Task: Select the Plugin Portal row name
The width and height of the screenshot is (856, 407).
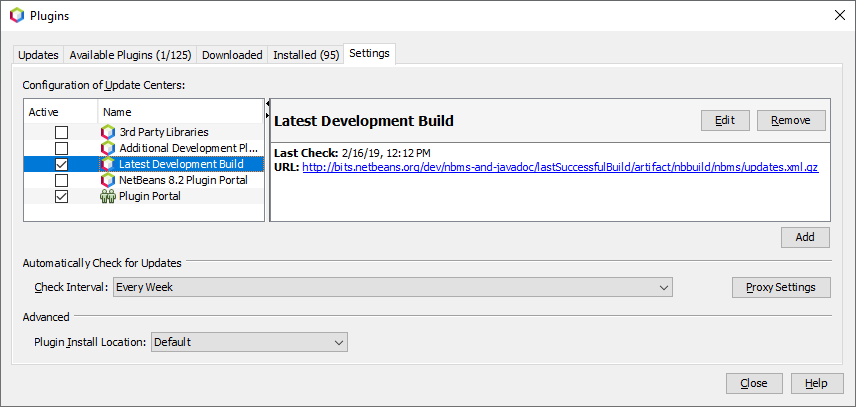Action: 150,196
